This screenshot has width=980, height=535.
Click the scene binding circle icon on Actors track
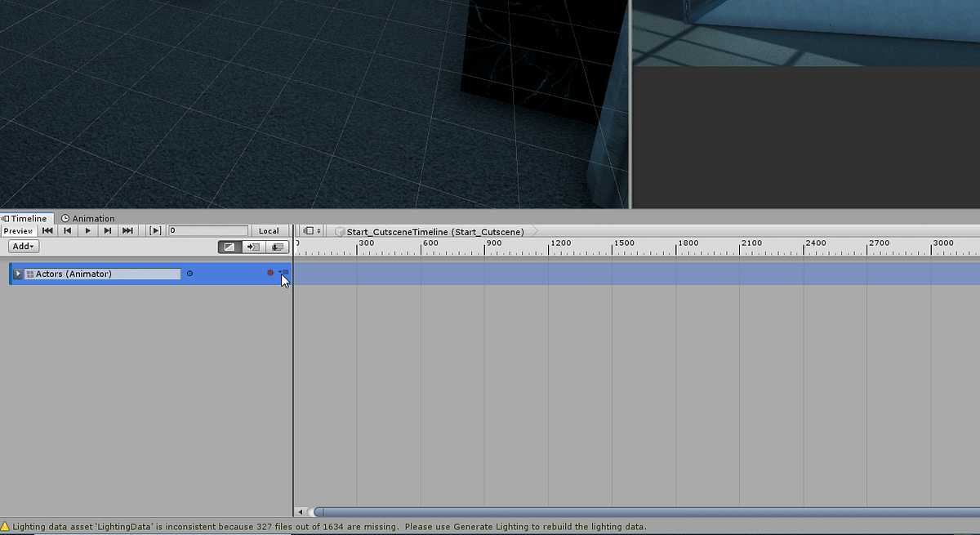click(x=189, y=274)
